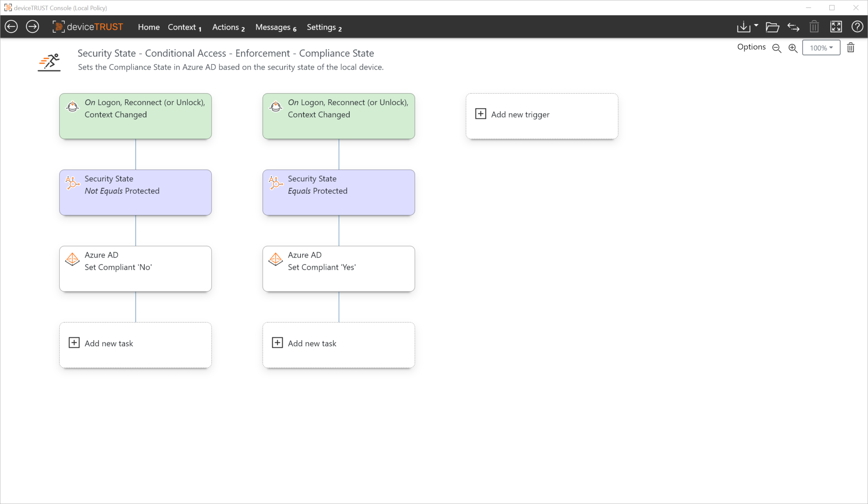This screenshot has width=868, height=504.
Task: Click the back navigation arrow
Action: (x=11, y=26)
